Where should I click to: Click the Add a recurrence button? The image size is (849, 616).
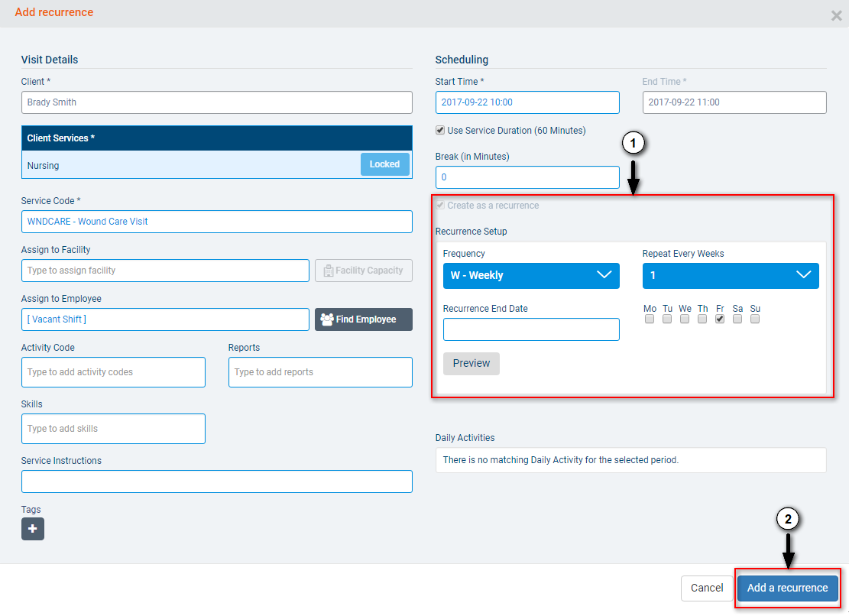coord(787,588)
